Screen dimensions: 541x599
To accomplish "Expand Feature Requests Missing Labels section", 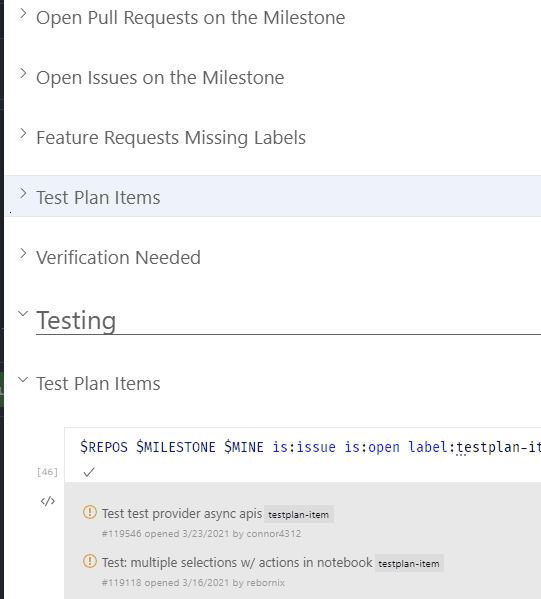I will click(23, 133).
